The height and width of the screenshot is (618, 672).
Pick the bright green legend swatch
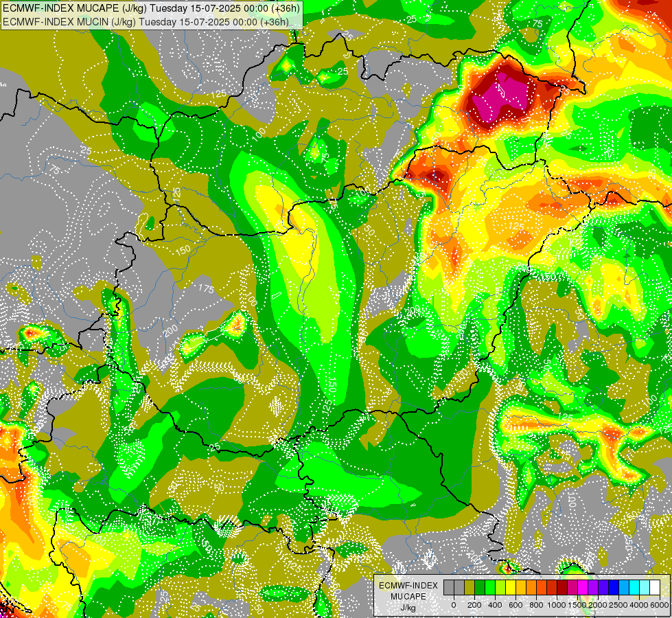(490, 587)
